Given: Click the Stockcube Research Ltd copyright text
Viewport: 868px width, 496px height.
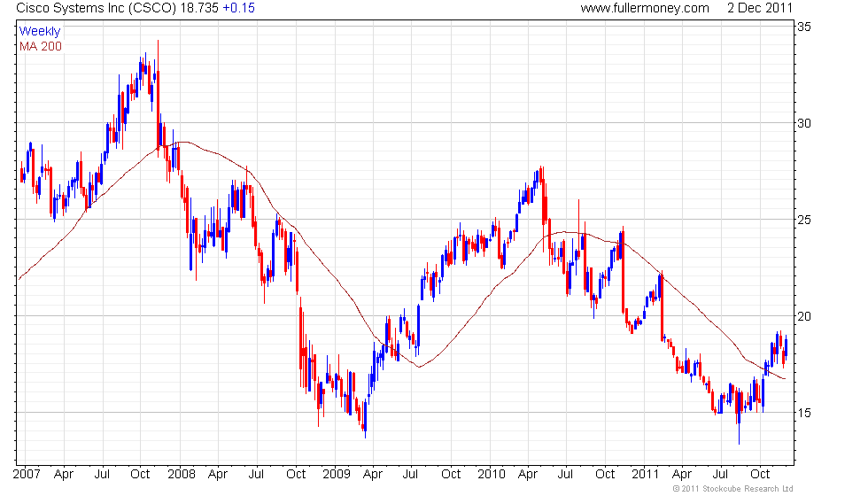Looking at the screenshot, I should [733, 489].
